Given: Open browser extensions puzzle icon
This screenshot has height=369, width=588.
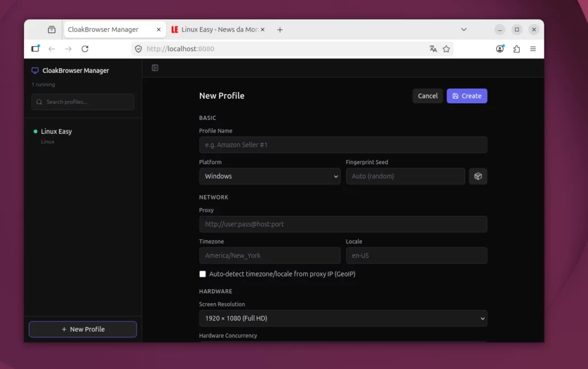Looking at the screenshot, I should click(516, 49).
